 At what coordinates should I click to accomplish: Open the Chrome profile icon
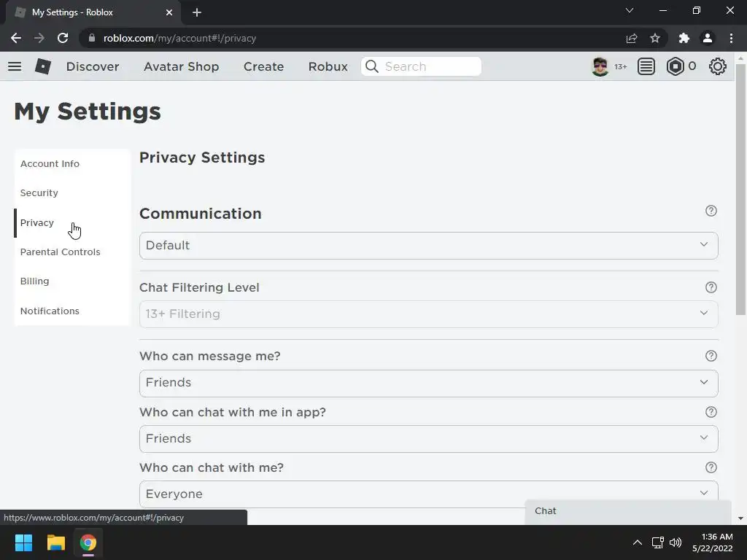pyautogui.click(x=708, y=38)
